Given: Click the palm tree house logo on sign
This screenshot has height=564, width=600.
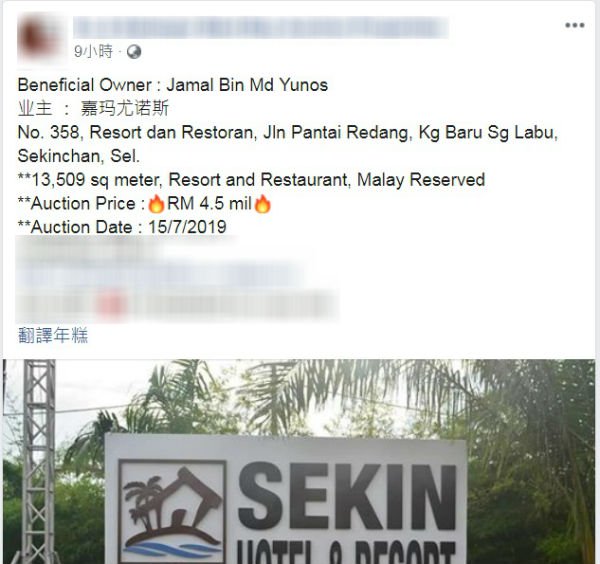Looking at the screenshot, I should (172, 513).
